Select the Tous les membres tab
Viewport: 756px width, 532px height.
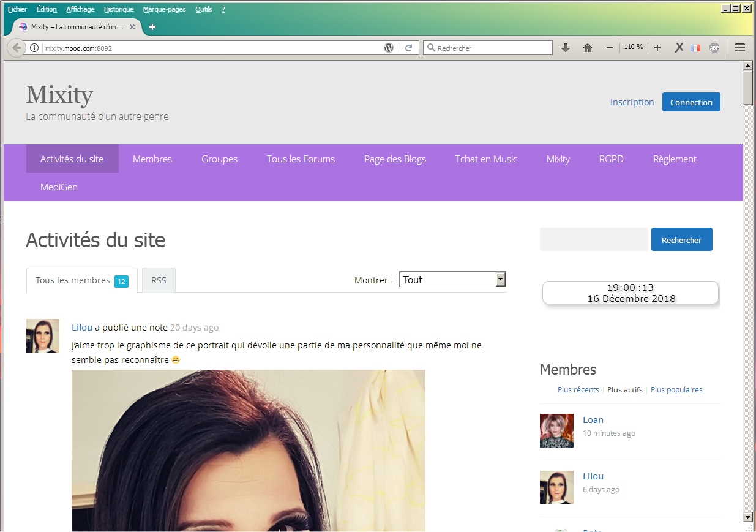[x=82, y=280]
